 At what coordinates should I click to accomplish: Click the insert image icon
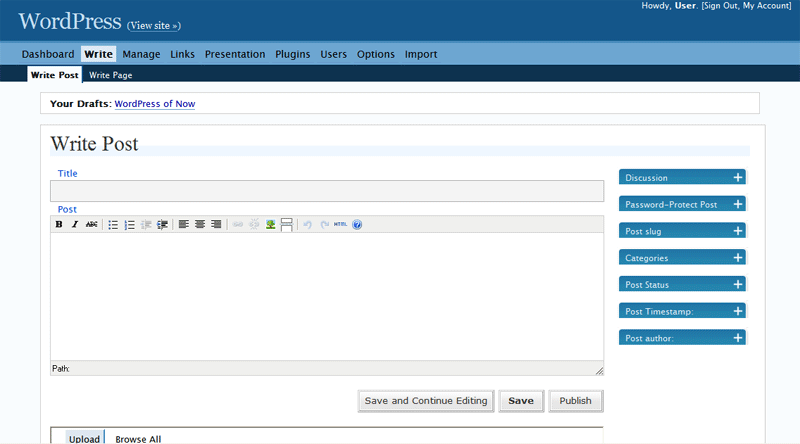click(270, 225)
